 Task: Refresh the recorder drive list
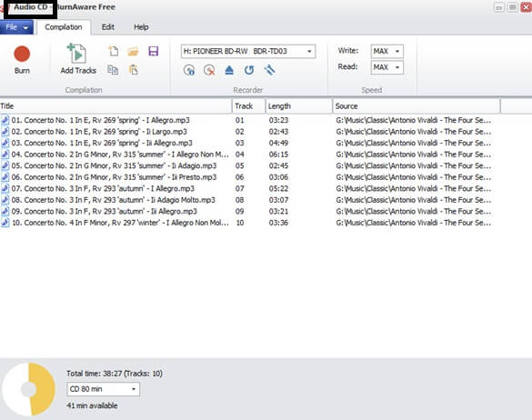click(x=249, y=70)
